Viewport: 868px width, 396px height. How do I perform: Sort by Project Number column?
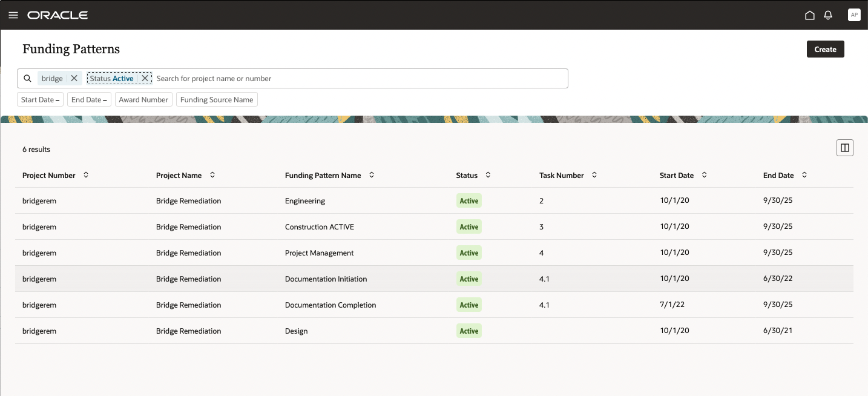(86, 174)
